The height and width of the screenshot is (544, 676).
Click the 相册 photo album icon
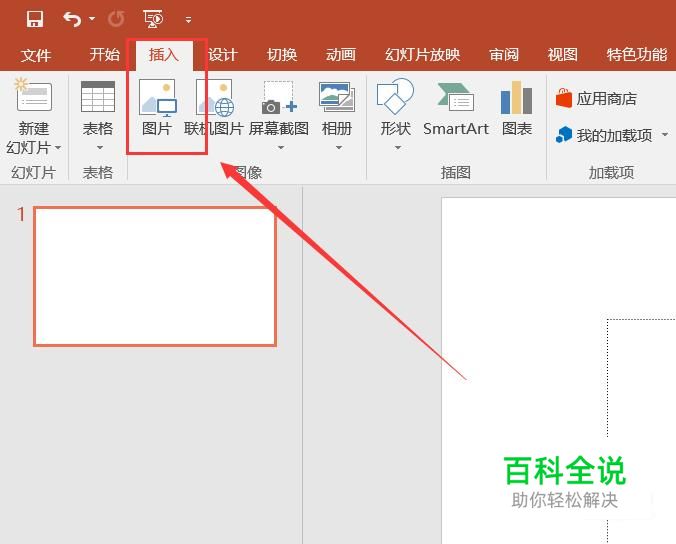[337, 97]
